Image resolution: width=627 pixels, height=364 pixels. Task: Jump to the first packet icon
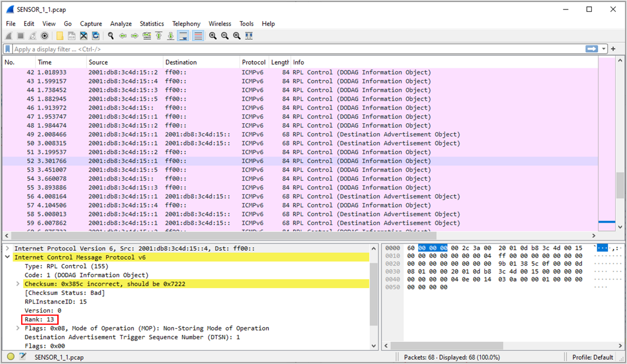159,36
